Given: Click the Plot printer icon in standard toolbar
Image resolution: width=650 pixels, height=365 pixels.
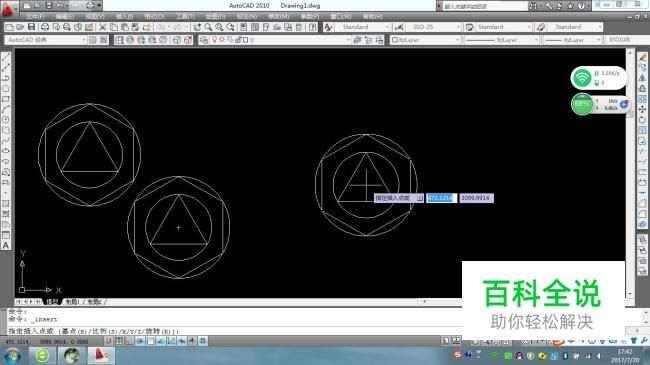Looking at the screenshot, I should point(44,27).
